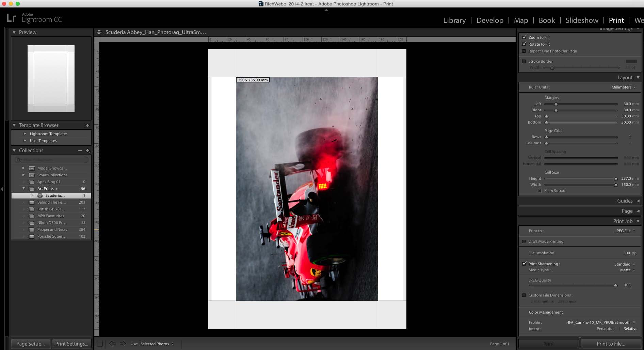Collapse the left panel with the edge arrow

2,189
